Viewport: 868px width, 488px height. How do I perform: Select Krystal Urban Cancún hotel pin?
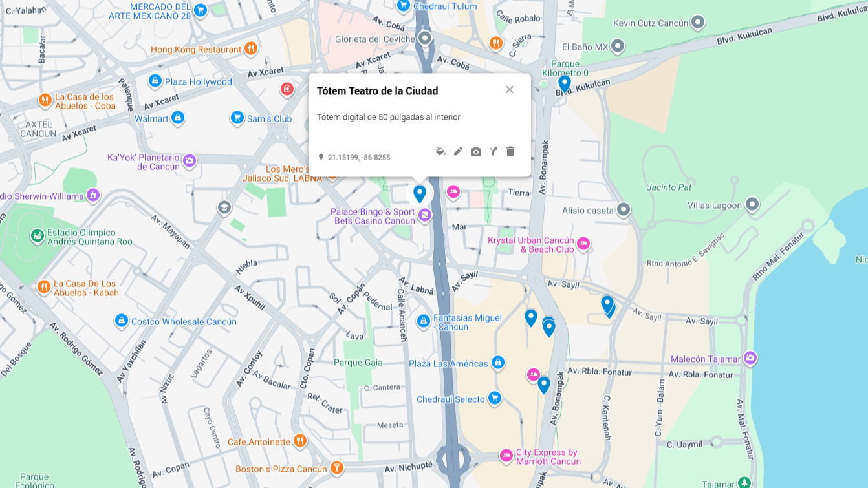point(583,244)
